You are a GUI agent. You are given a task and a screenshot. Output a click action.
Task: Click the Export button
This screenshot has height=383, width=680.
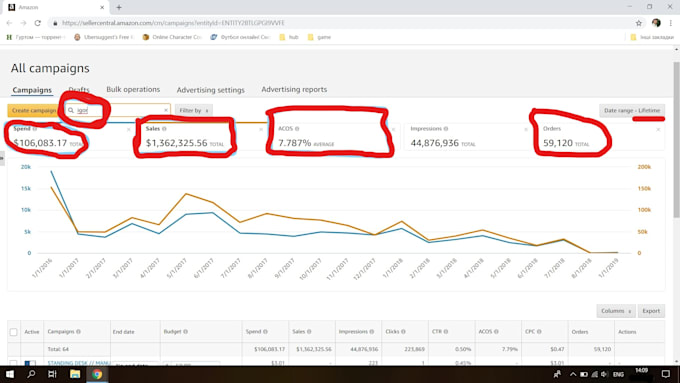(651, 311)
